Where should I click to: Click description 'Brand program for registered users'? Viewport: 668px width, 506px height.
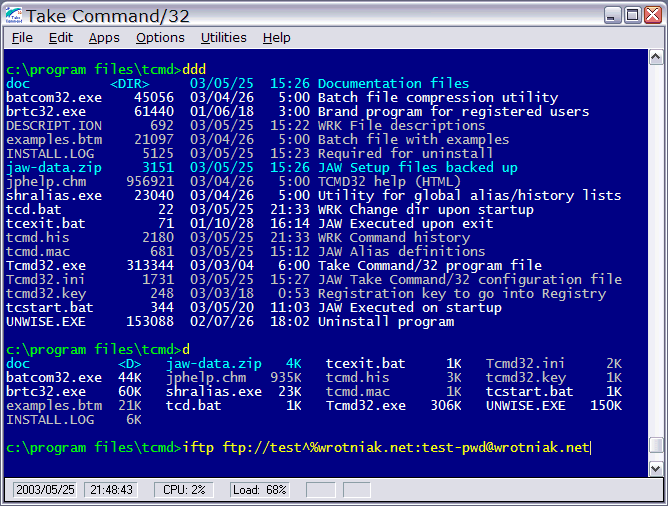[454, 112]
